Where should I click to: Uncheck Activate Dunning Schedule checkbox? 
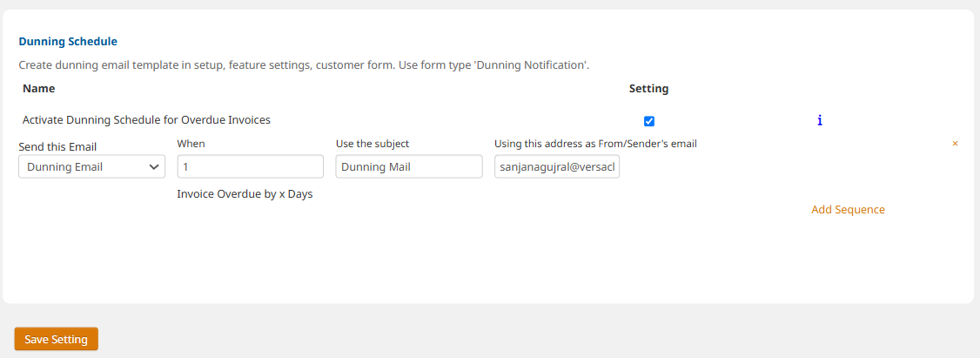[648, 121]
